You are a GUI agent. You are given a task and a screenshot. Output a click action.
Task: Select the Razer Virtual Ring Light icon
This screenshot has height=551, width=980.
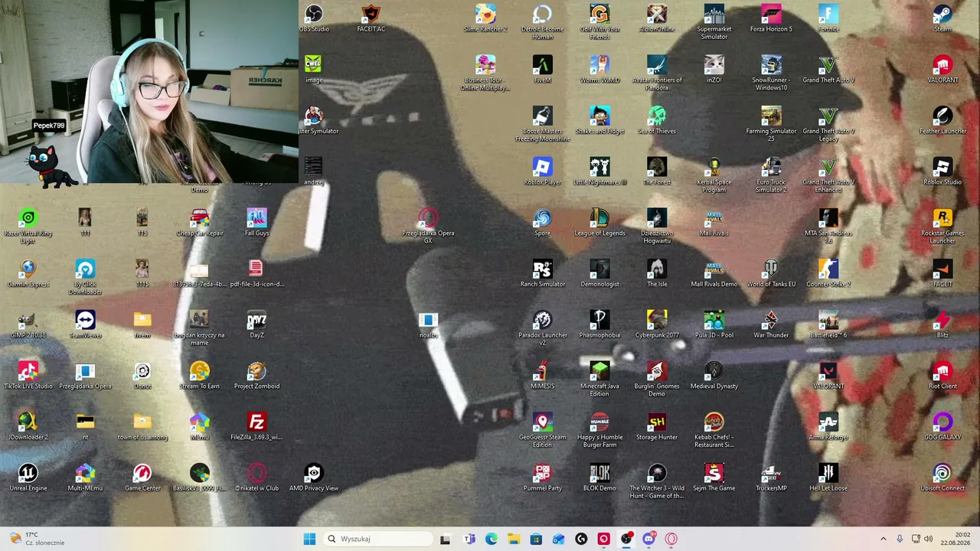pos(28,227)
